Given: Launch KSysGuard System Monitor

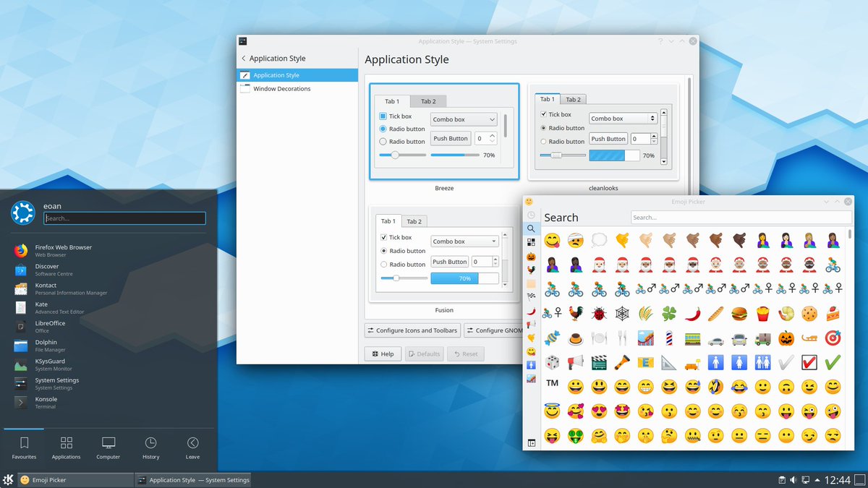Looking at the screenshot, I should click(x=109, y=364).
